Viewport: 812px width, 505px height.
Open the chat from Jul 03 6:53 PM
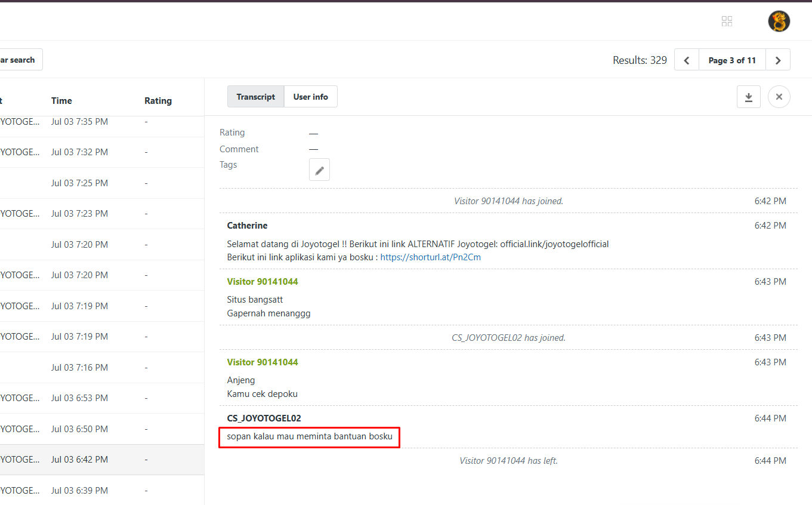point(102,398)
